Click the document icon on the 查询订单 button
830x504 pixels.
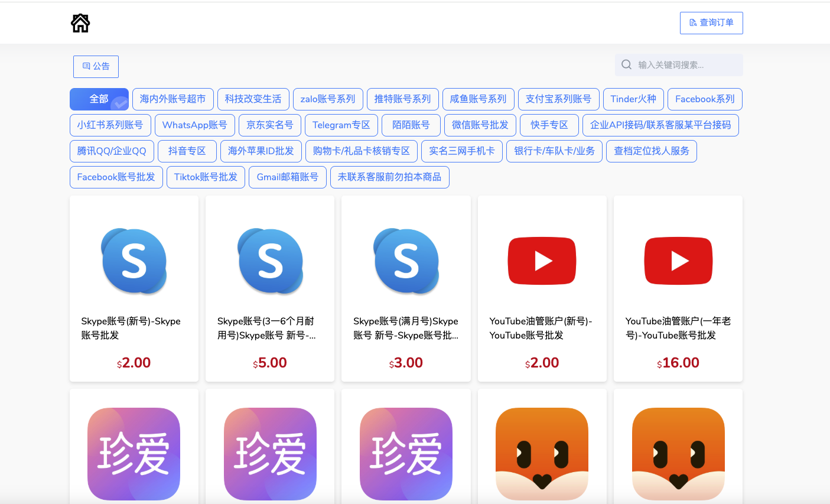pyautogui.click(x=692, y=22)
